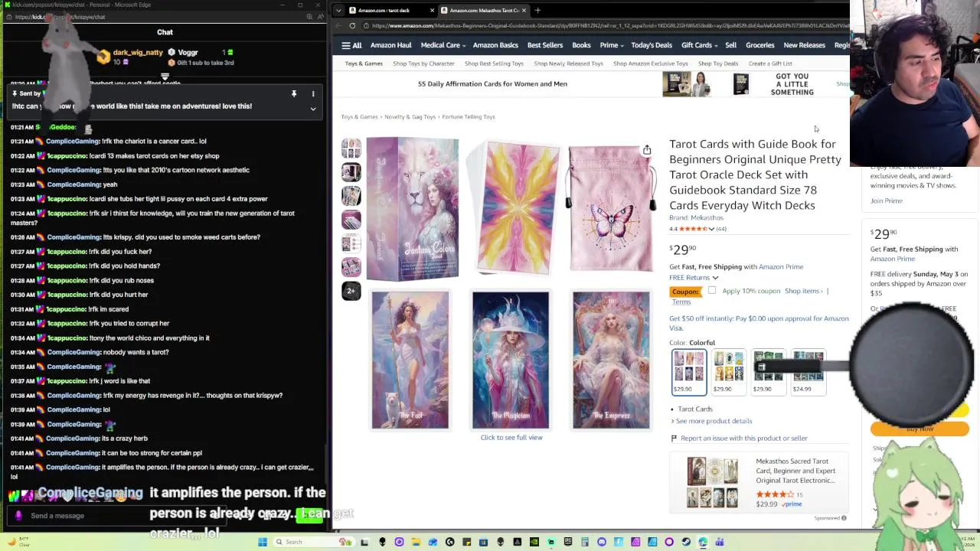Click 'Click to see full view' link
Viewport: 980px width, 551px height.
511,438
